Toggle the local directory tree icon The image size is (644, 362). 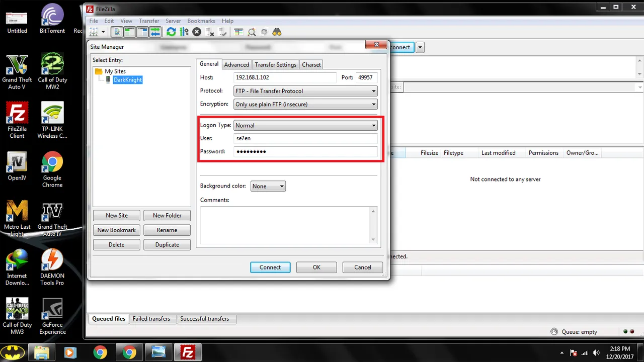point(130,32)
